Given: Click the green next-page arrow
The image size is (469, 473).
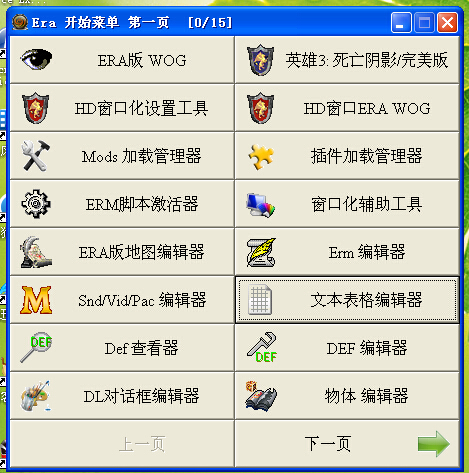Looking at the screenshot, I should point(434,444).
